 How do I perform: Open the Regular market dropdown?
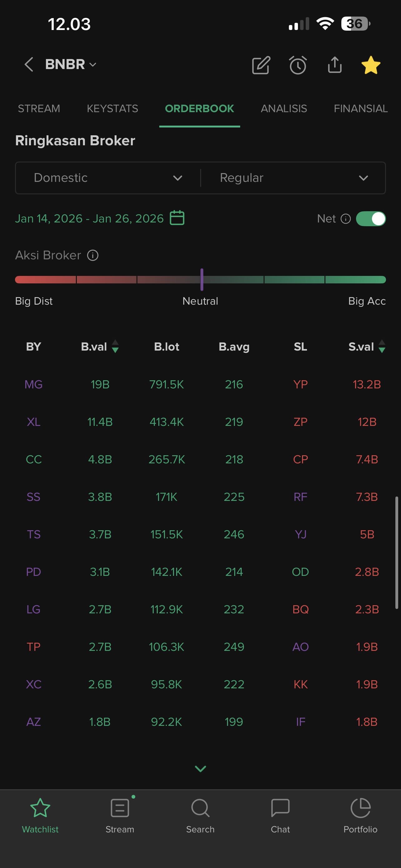point(293,177)
